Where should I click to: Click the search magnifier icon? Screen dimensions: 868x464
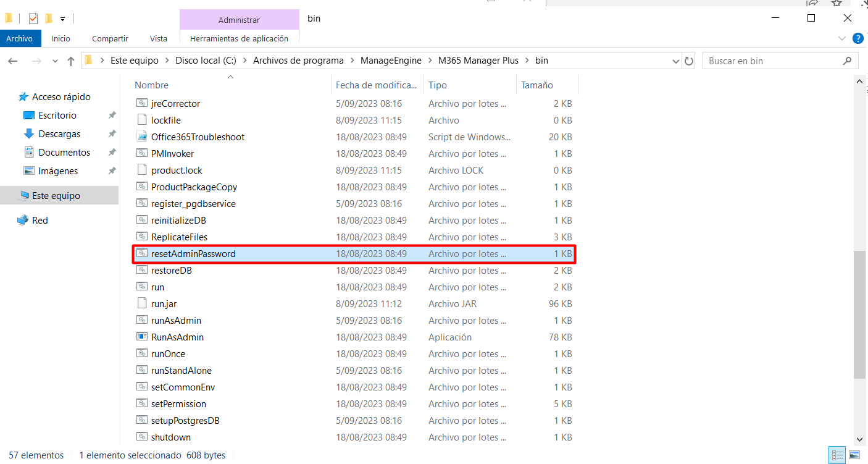tap(847, 61)
